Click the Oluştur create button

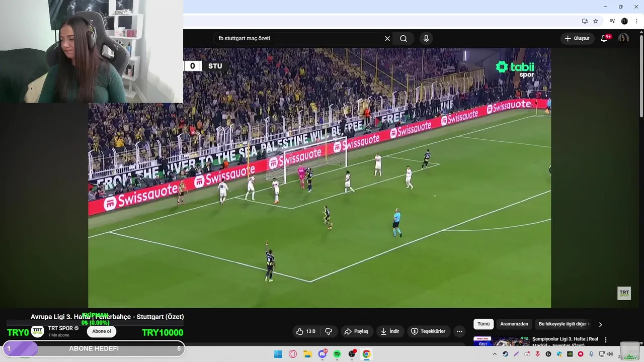pyautogui.click(x=577, y=38)
